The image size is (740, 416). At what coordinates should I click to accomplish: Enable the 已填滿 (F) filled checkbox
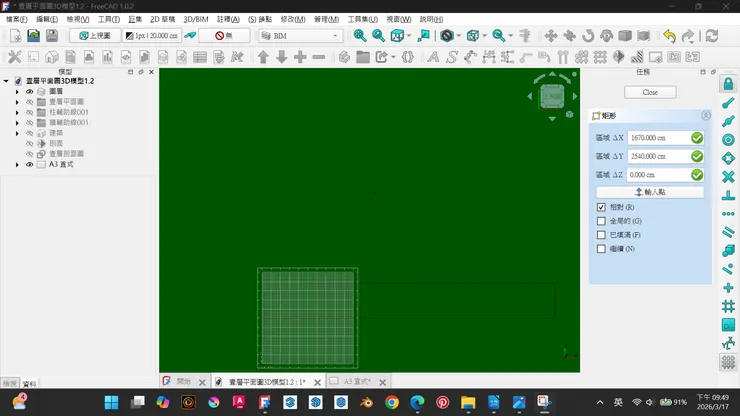[601, 235]
